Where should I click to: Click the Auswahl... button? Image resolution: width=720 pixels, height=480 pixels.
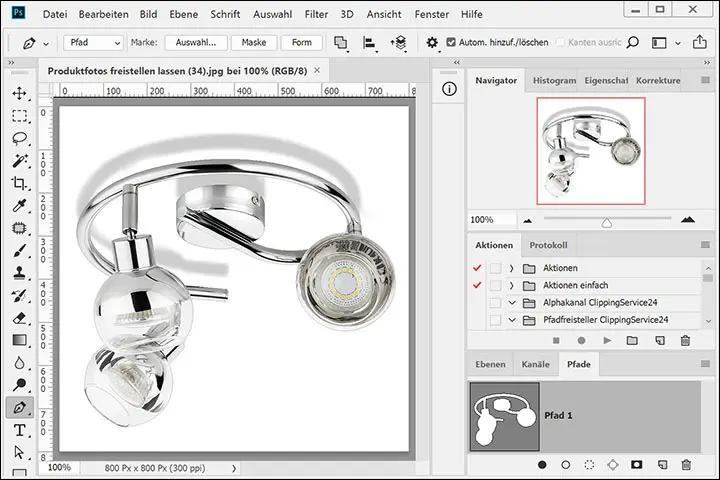[195, 43]
